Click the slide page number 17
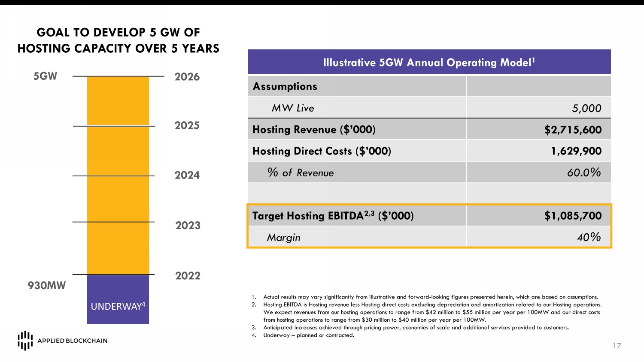 click(617, 346)
